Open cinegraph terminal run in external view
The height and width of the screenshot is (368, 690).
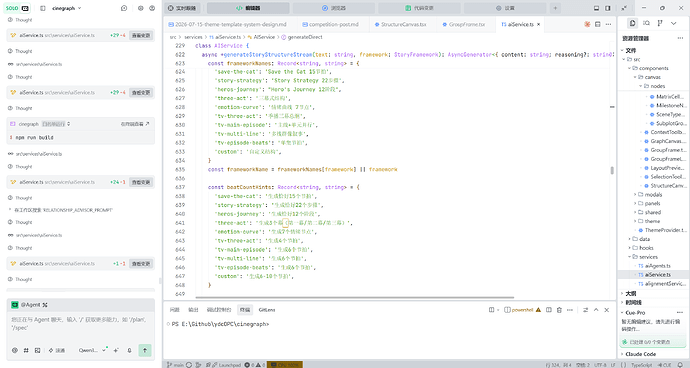(135, 124)
